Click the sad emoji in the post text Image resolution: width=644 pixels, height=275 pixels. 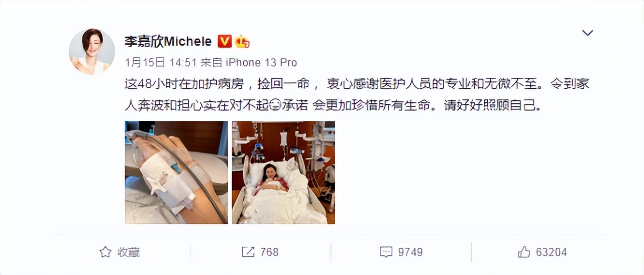tap(274, 106)
